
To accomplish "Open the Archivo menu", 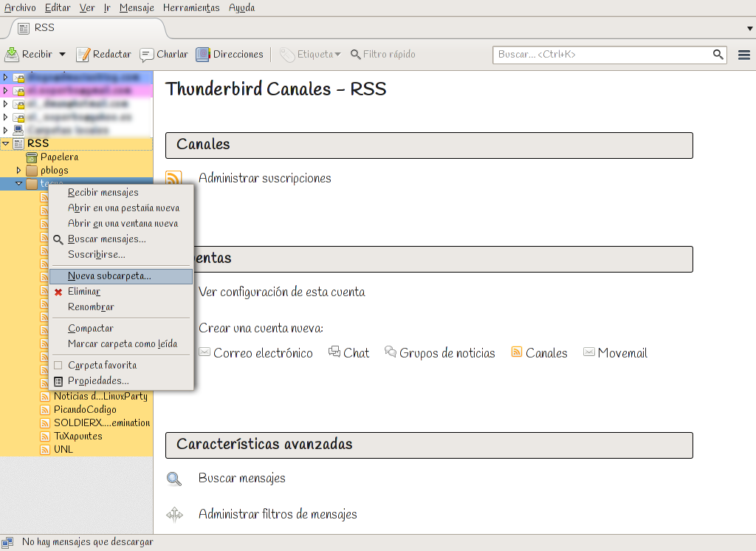I will [20, 7].
